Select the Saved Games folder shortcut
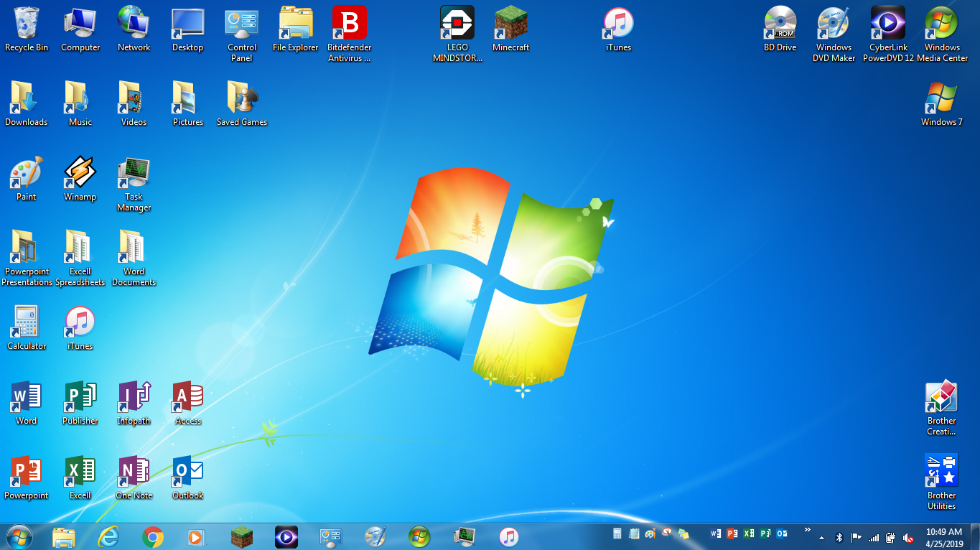Viewport: 980px width, 550px height. point(242,99)
